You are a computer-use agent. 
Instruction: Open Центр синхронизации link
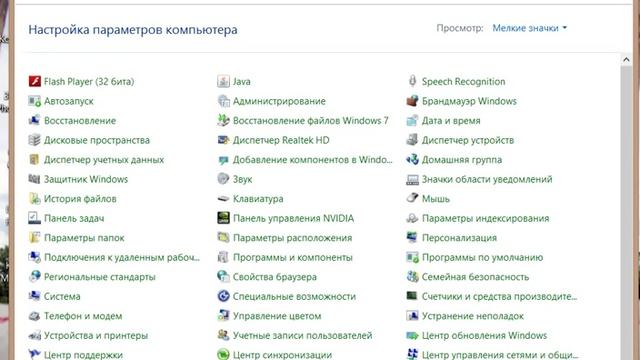tap(282, 355)
